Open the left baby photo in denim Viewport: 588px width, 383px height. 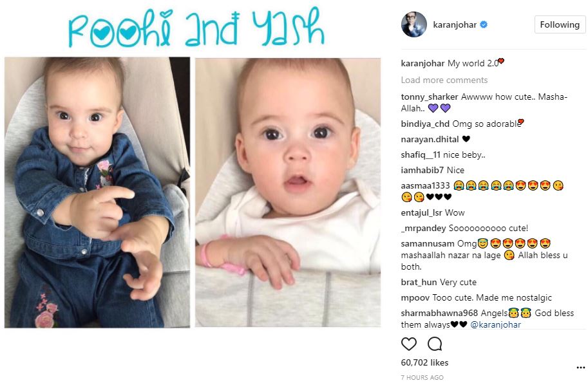(x=97, y=192)
